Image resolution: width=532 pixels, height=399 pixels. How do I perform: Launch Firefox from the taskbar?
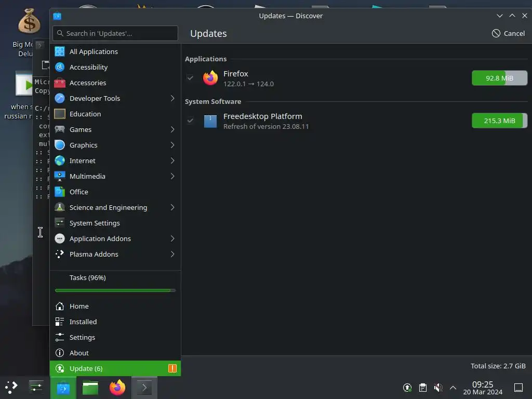pyautogui.click(x=117, y=388)
